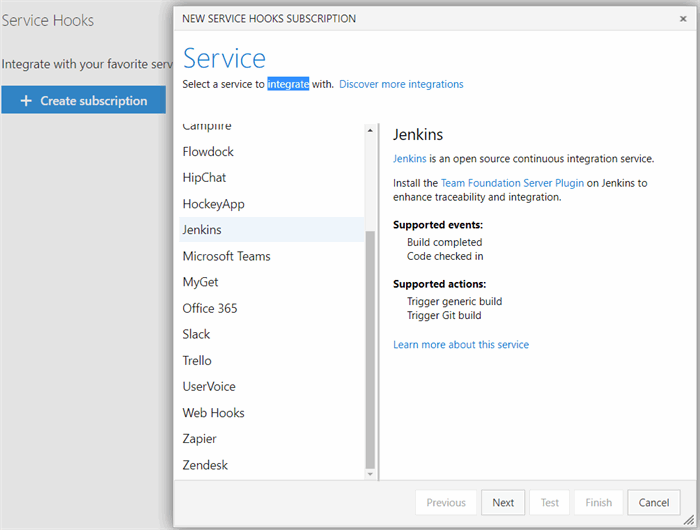This screenshot has width=700, height=530.
Task: Cancel the subscription dialog
Action: pyautogui.click(x=654, y=503)
